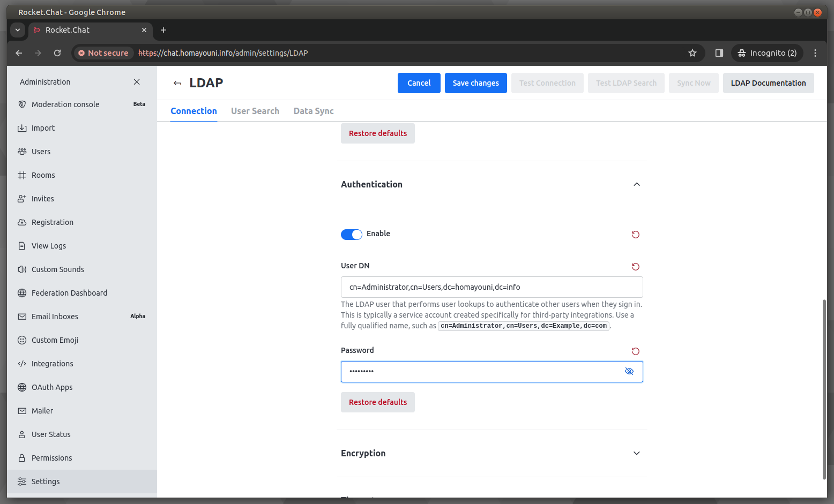Click the Permissions lock icon
834x504 pixels.
(22, 458)
